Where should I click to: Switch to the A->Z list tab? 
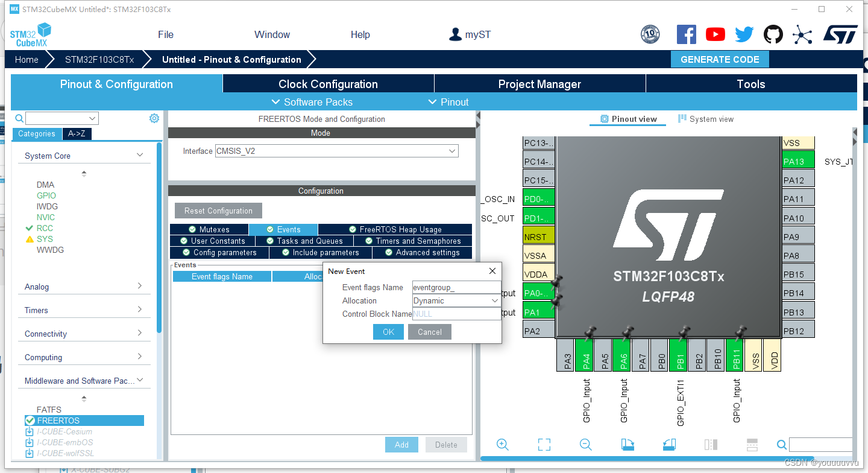click(77, 134)
